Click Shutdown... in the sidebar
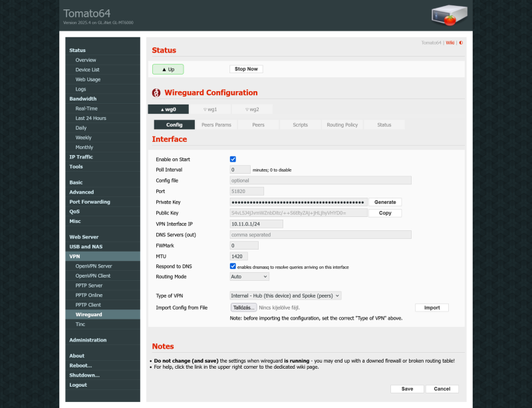The width and height of the screenshot is (532, 408). pos(84,375)
